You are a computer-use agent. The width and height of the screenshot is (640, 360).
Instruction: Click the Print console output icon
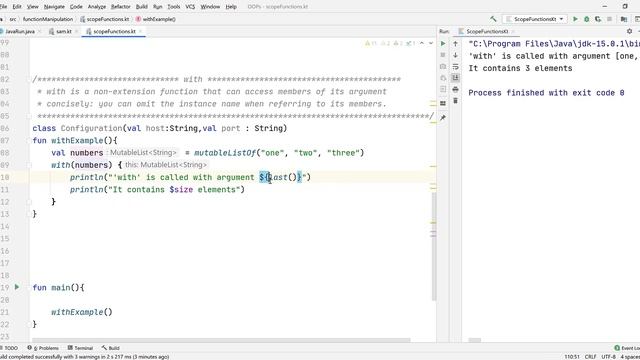coord(456,89)
